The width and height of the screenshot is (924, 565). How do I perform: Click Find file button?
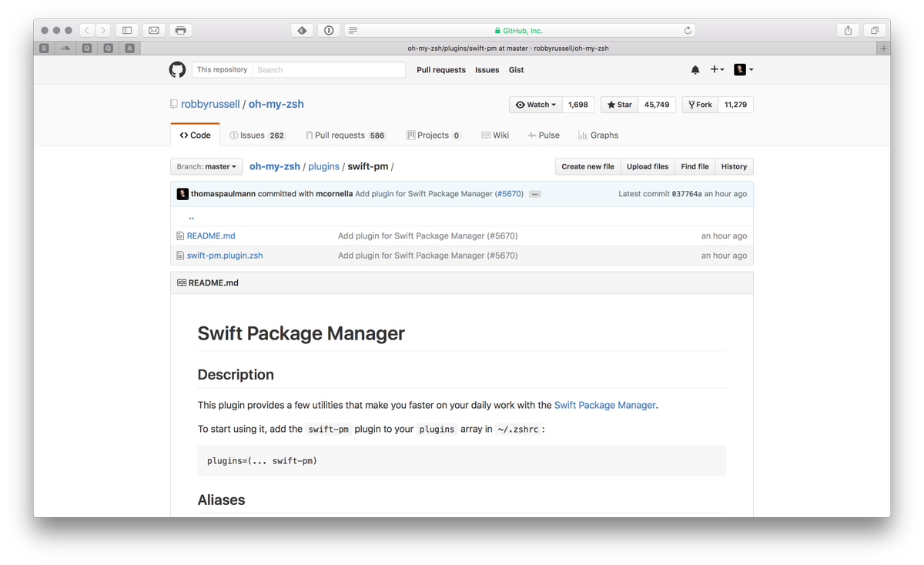point(695,166)
